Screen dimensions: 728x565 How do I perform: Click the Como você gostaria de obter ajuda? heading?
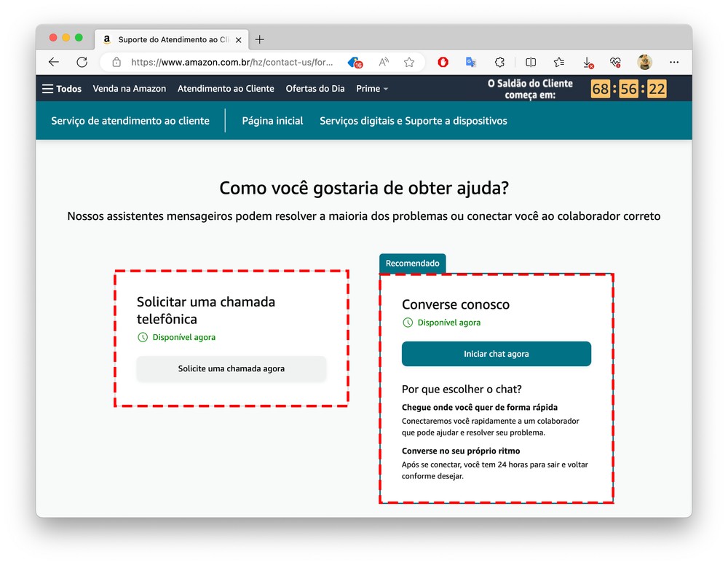click(364, 189)
